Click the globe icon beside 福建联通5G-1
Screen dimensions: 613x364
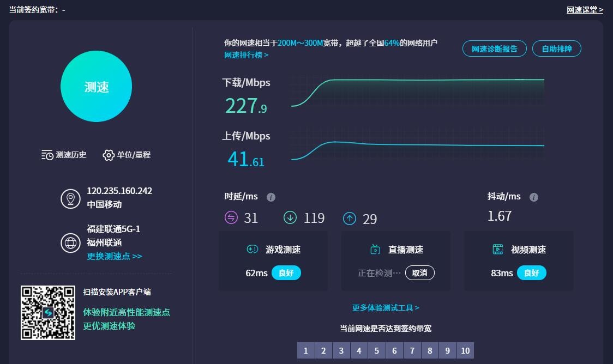tap(70, 242)
